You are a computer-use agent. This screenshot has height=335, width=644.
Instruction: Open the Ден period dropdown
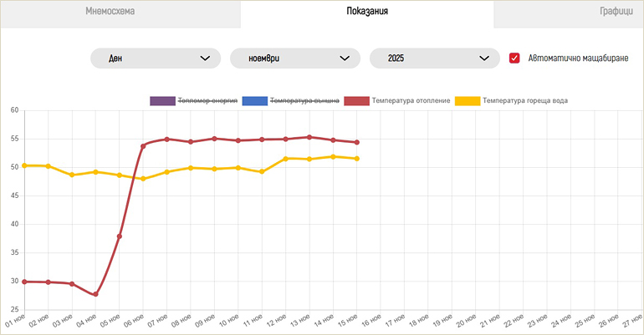[x=156, y=58]
